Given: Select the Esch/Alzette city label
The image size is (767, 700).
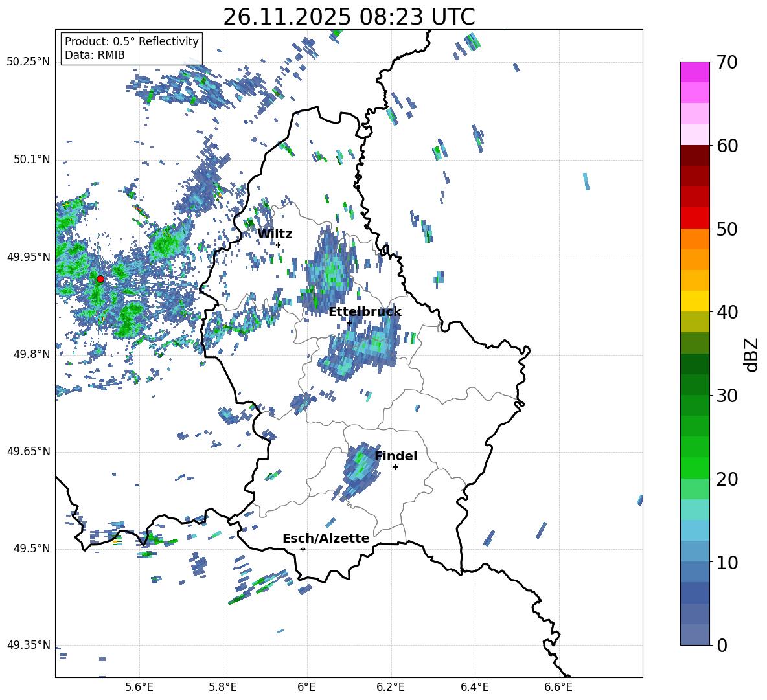Looking at the screenshot, I should tap(326, 539).
